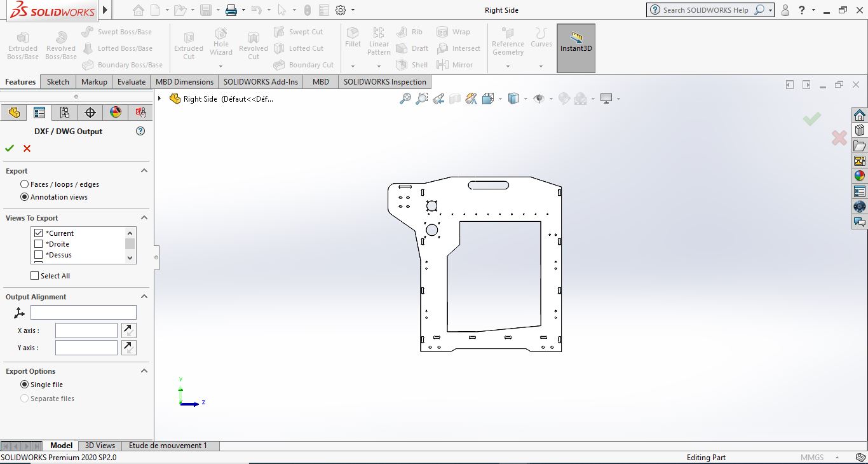Collapse the Output Alignment section
The width and height of the screenshot is (868, 464).
[144, 297]
